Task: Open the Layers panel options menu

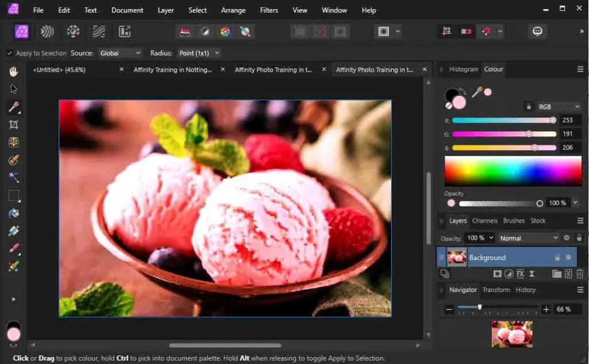Action: point(580,221)
